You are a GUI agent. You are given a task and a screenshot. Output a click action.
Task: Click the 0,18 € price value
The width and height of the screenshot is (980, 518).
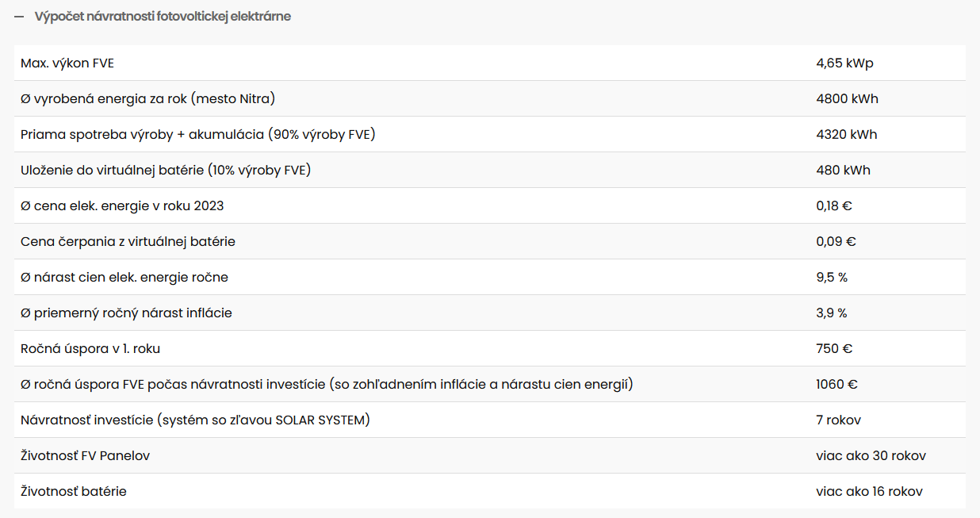click(x=833, y=206)
